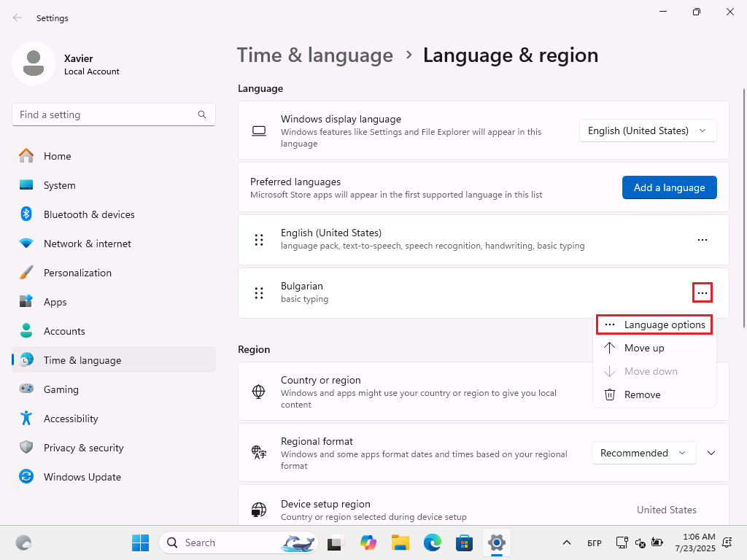
Task: Click the clock showing 1:06 AM
Action: tap(695, 542)
